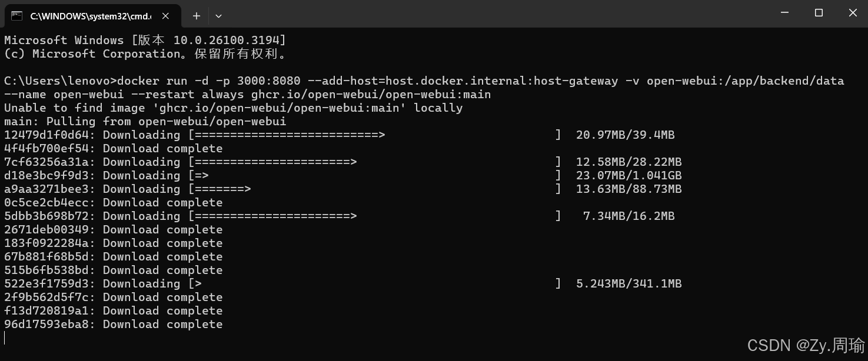Click the docker run command line text

tap(412, 81)
